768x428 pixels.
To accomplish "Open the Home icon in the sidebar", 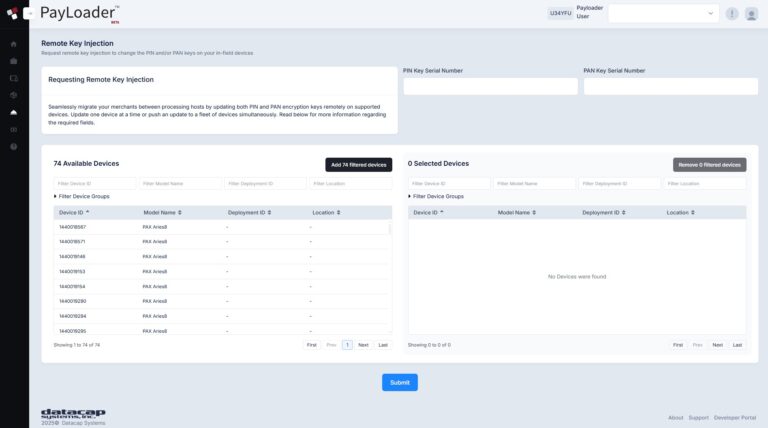I will tap(14, 44).
